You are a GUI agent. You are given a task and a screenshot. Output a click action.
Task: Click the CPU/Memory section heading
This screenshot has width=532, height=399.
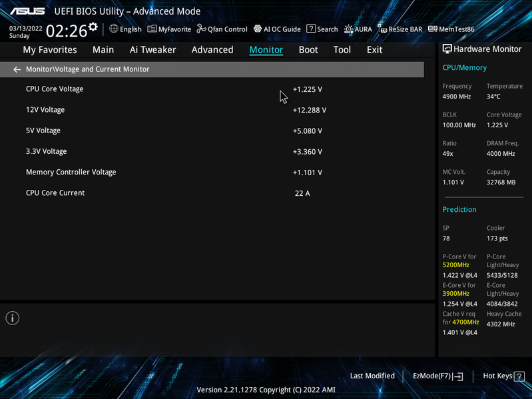tap(465, 68)
